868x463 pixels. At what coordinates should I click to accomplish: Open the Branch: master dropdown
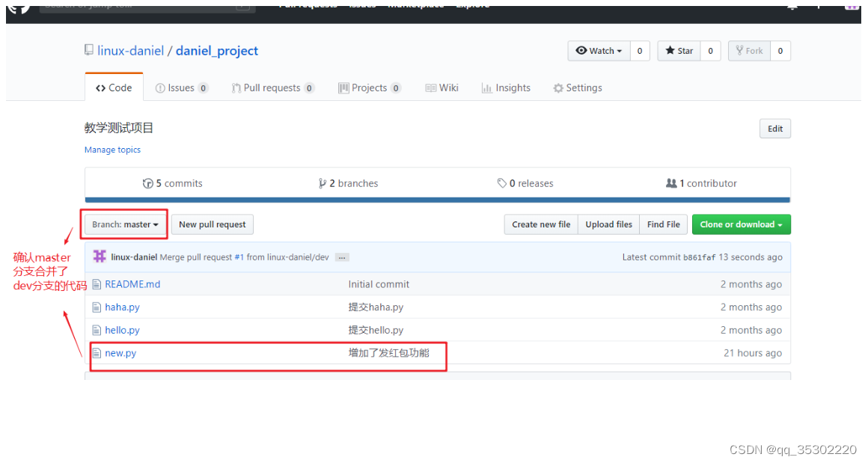[x=125, y=224]
